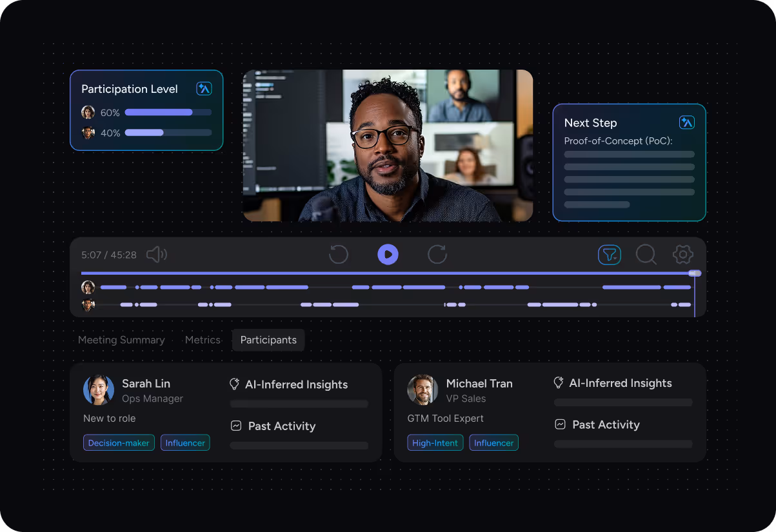Click the New to role note
Viewport: 776px width, 532px height.
tap(110, 419)
